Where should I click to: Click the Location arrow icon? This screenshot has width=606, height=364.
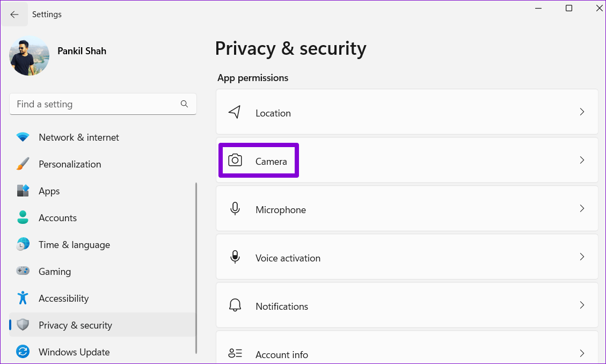235,112
